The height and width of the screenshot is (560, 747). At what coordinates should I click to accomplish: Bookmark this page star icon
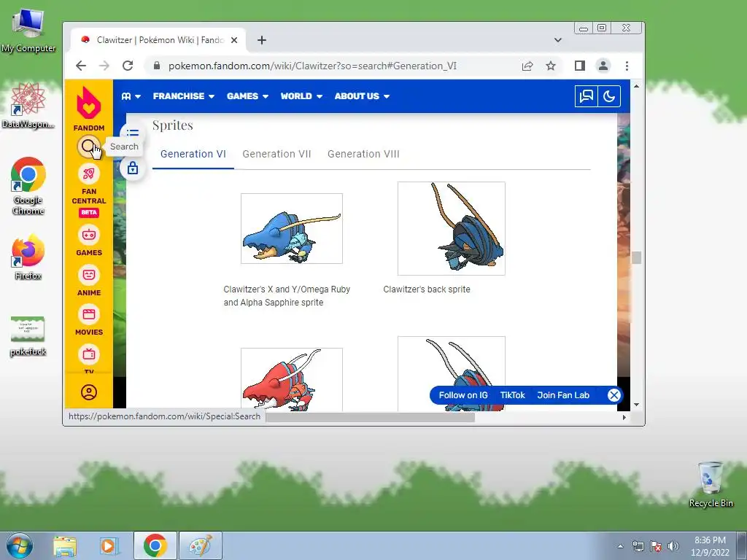point(551,66)
